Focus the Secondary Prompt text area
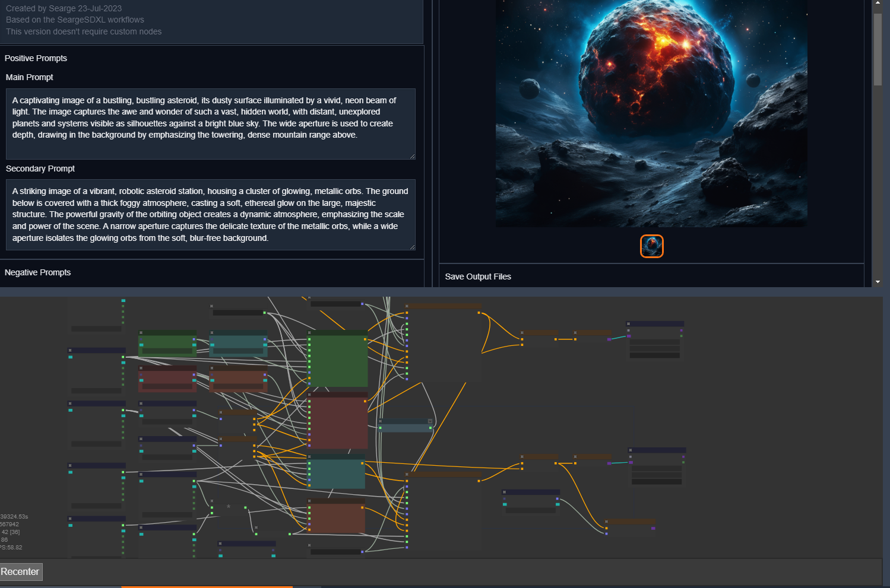This screenshot has width=890, height=588. click(211, 215)
